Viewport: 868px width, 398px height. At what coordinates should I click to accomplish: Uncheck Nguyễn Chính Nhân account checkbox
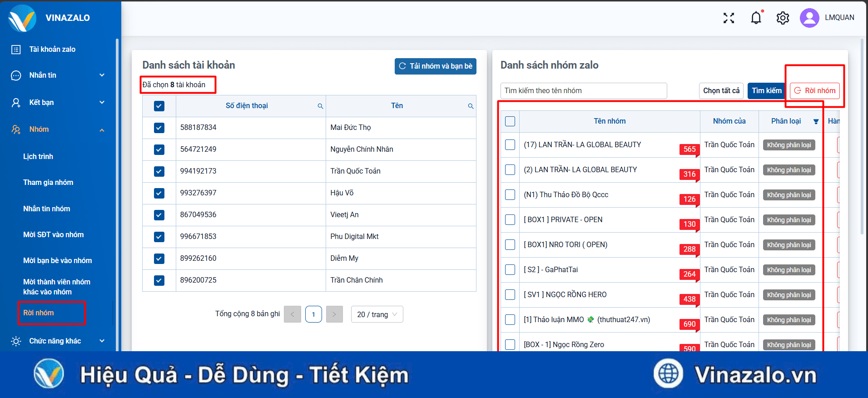[x=159, y=149]
